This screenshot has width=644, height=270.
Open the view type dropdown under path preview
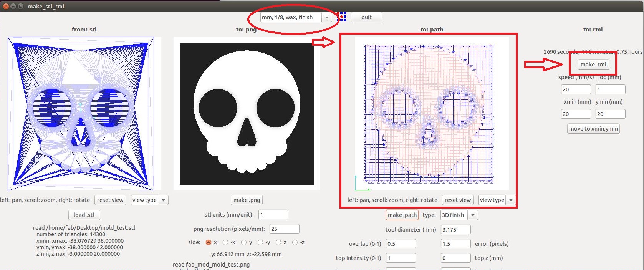pos(497,200)
